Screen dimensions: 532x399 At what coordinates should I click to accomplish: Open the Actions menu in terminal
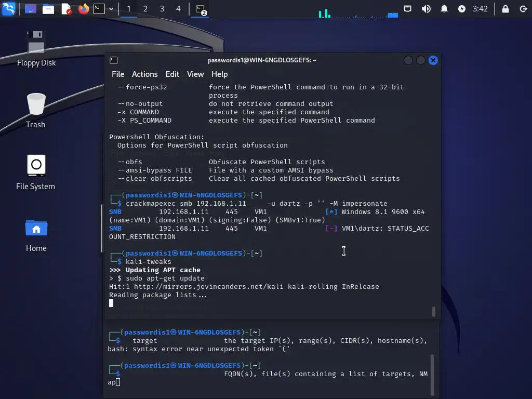click(144, 74)
